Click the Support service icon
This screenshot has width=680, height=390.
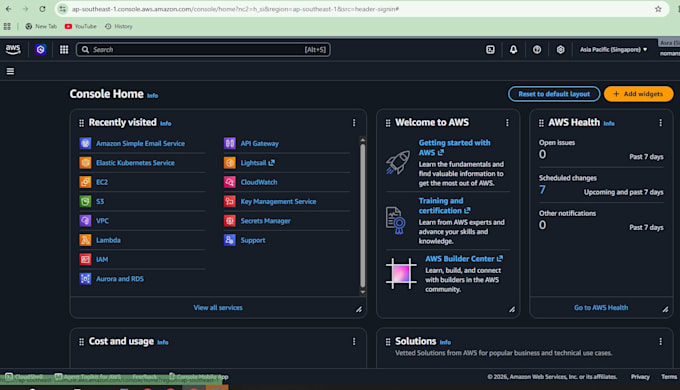tap(230, 240)
